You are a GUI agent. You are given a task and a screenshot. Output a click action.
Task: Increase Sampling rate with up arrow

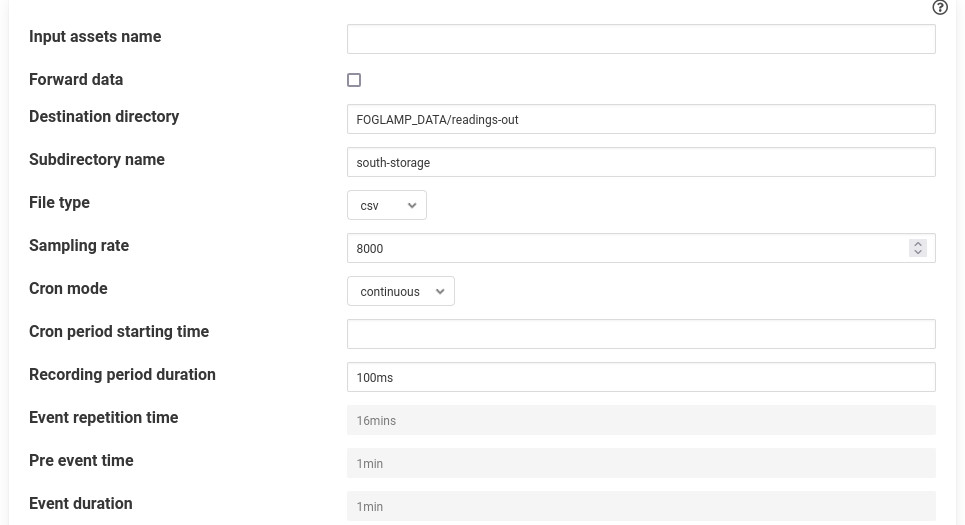(918, 244)
